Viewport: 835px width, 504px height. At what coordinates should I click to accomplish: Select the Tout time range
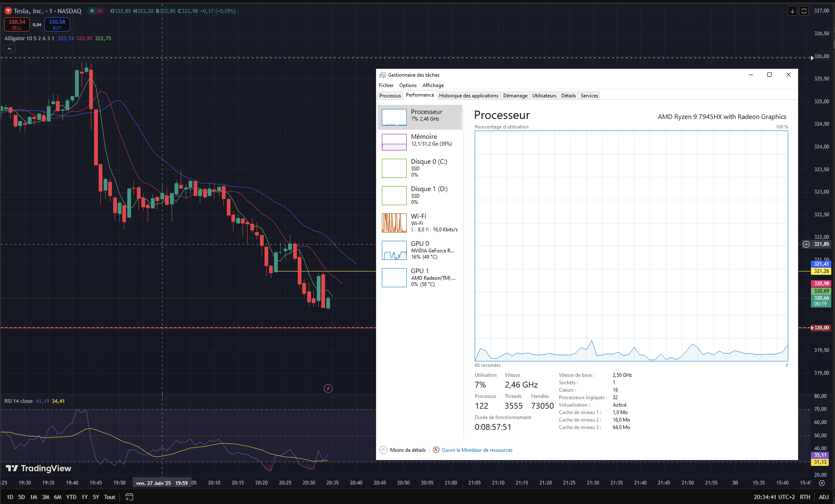[x=109, y=497]
